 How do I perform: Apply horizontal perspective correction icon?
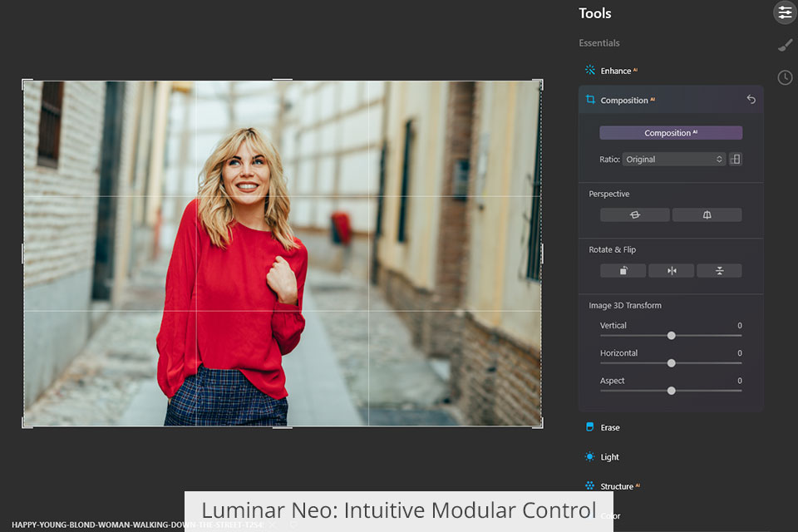pos(634,214)
